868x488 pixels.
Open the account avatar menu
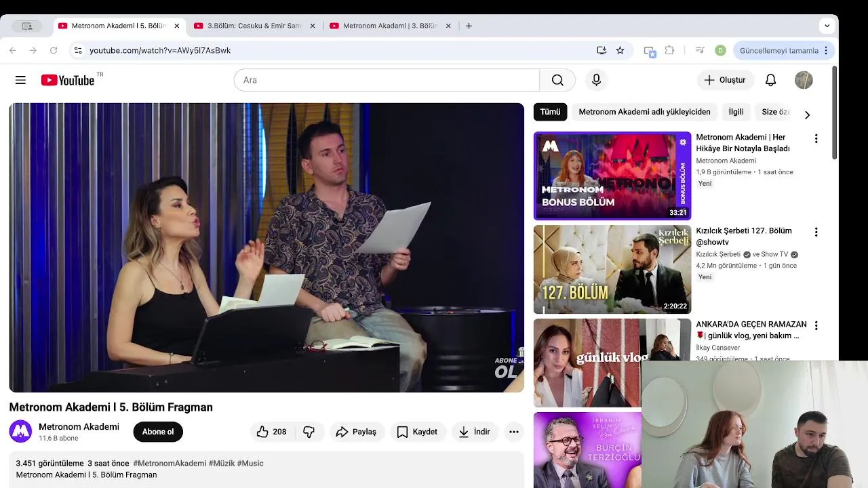(804, 80)
